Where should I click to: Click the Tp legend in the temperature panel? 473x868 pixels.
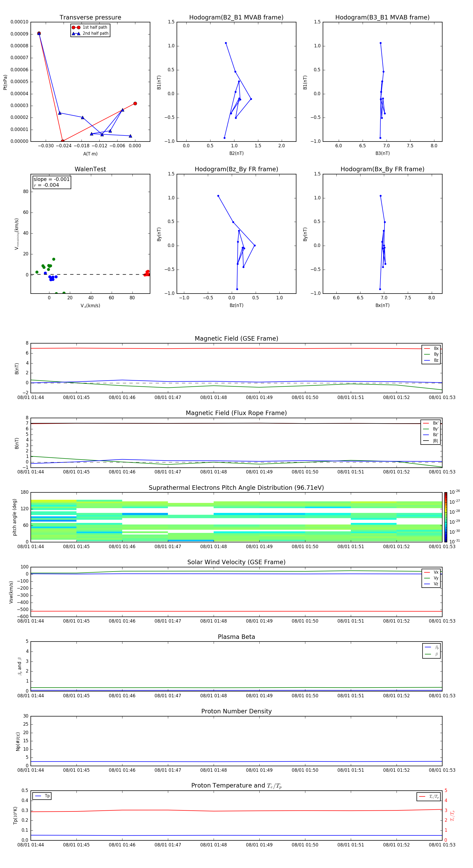(42, 796)
